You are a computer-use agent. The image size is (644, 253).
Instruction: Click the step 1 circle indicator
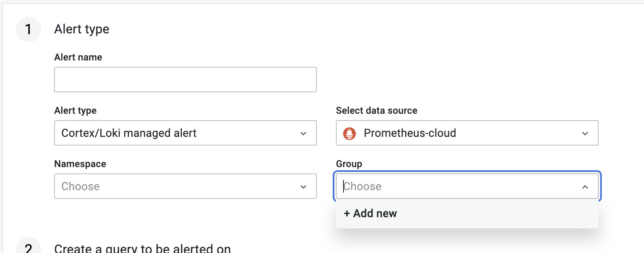(x=28, y=29)
